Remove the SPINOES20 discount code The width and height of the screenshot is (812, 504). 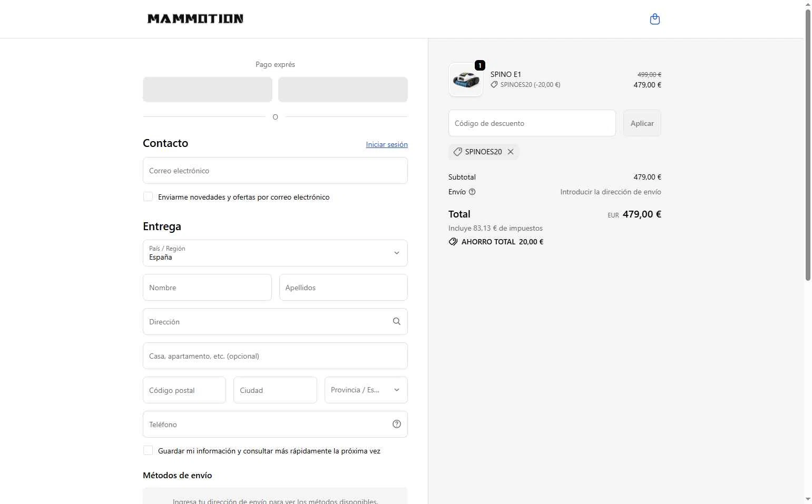[511, 152]
